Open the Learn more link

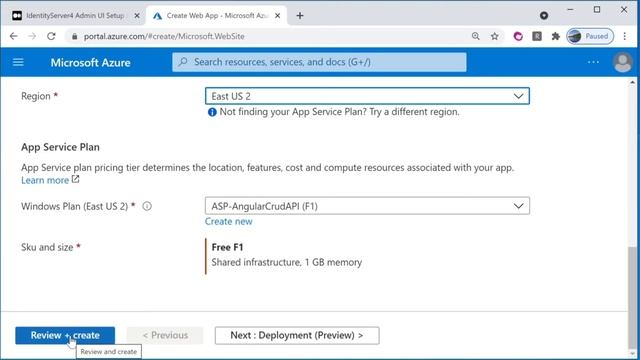(x=45, y=180)
